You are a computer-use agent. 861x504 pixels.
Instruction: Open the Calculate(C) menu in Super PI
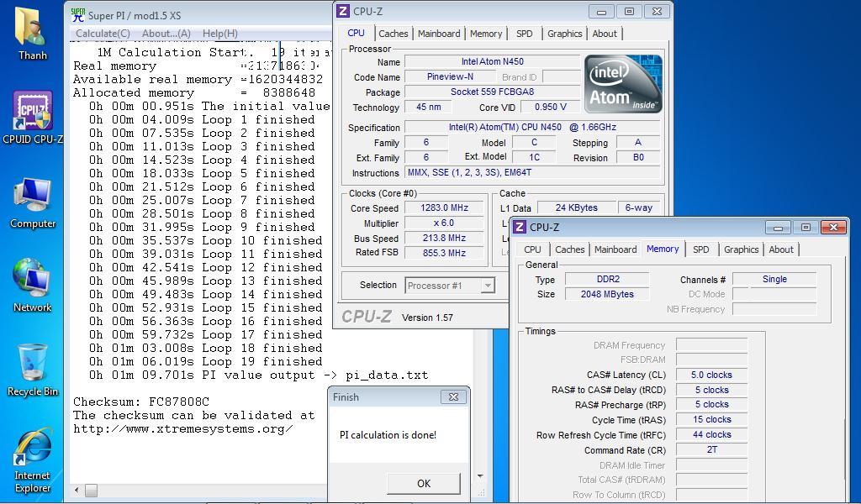click(x=103, y=34)
